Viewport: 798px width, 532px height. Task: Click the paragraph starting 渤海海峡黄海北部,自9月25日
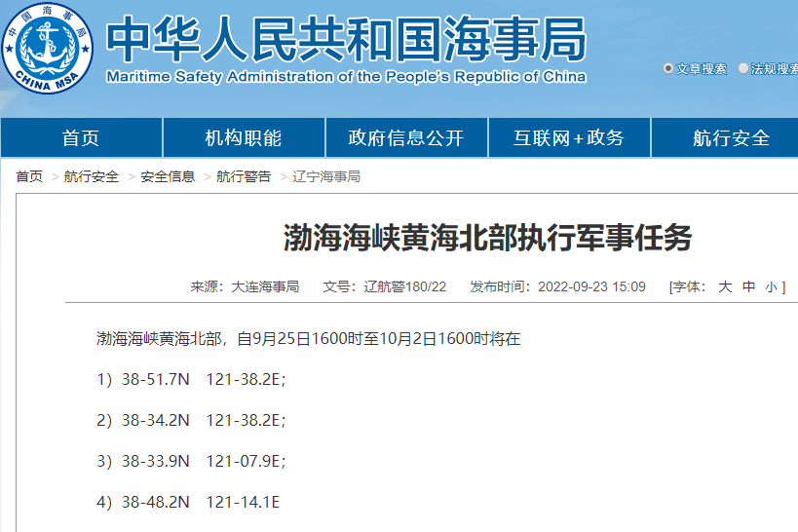tap(309, 338)
